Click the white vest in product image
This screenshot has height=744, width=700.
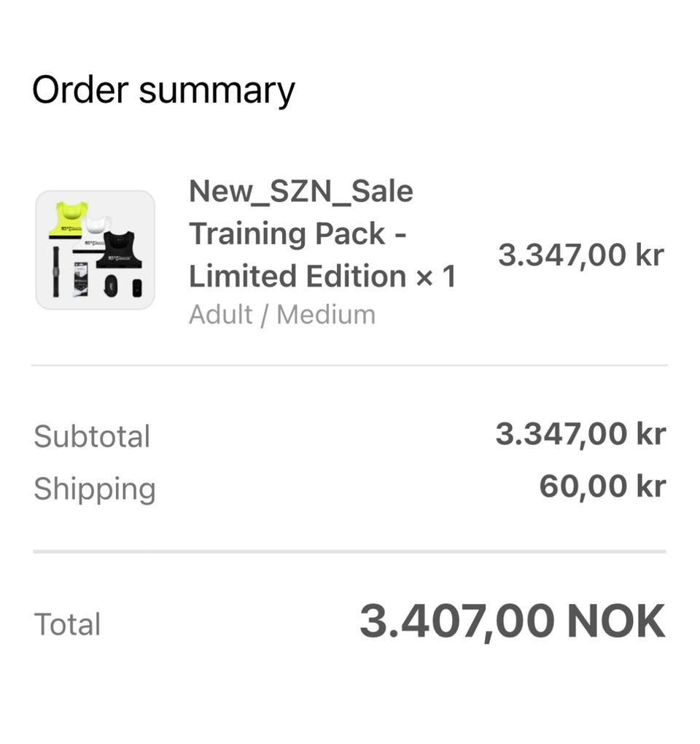[x=98, y=227]
